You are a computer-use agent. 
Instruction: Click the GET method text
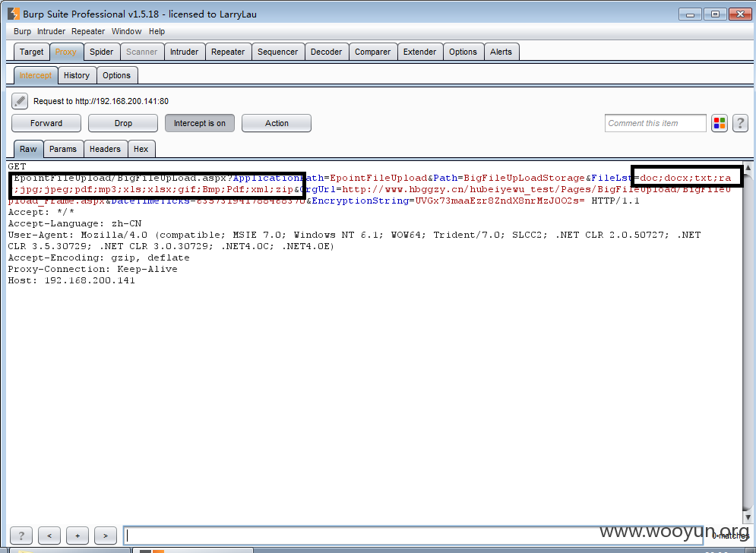(17, 166)
